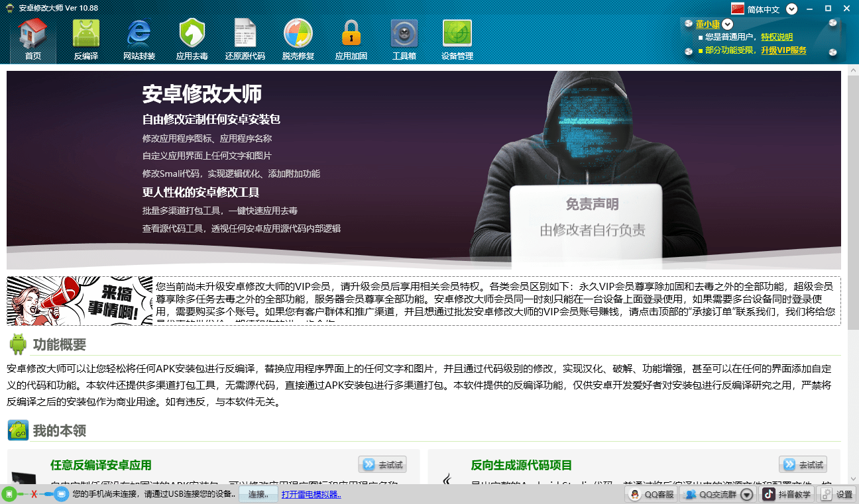Click the 连接 connect button
This screenshot has width=859, height=504.
[x=257, y=493]
